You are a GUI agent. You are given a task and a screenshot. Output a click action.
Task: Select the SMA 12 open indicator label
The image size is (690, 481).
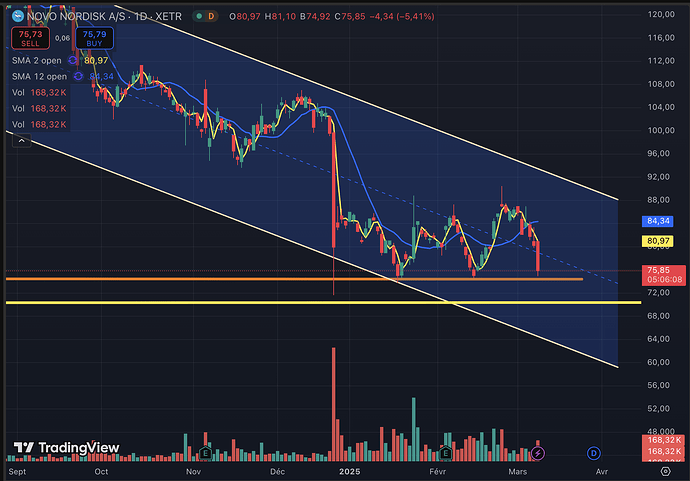tap(39, 77)
